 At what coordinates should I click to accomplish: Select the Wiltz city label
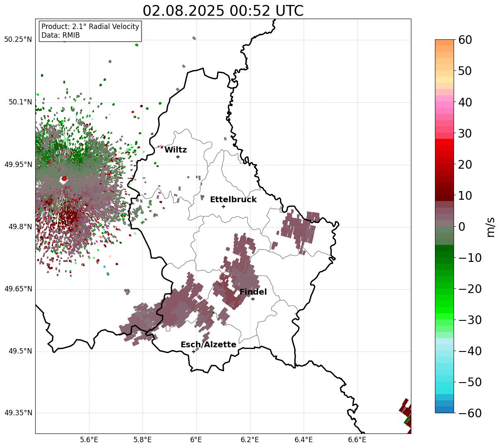click(x=176, y=150)
